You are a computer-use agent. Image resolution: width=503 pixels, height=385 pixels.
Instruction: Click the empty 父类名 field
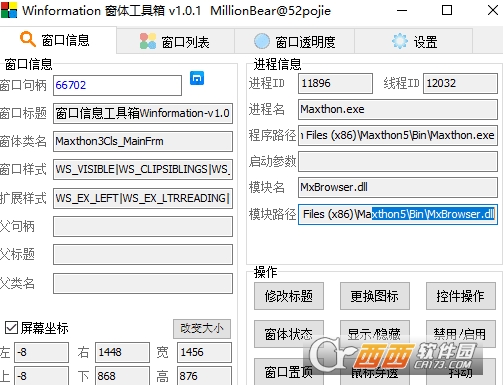(x=143, y=284)
